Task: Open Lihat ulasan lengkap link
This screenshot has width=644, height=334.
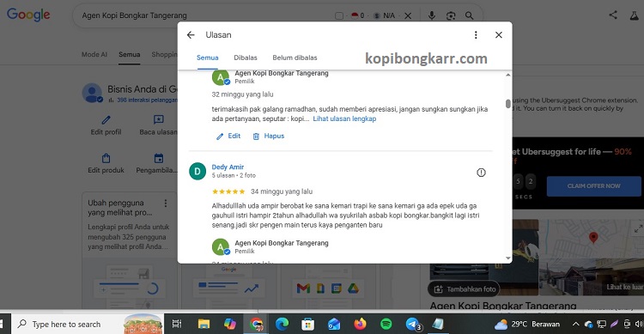Action: (x=344, y=118)
